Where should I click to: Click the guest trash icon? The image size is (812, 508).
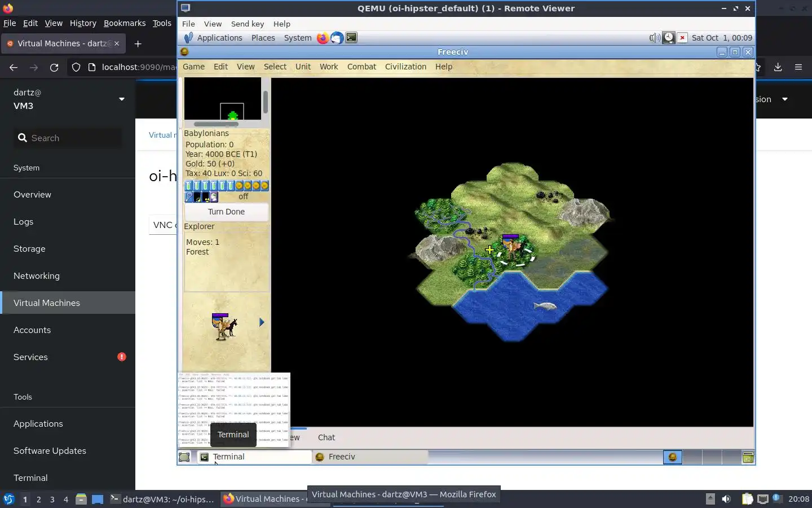click(x=748, y=457)
